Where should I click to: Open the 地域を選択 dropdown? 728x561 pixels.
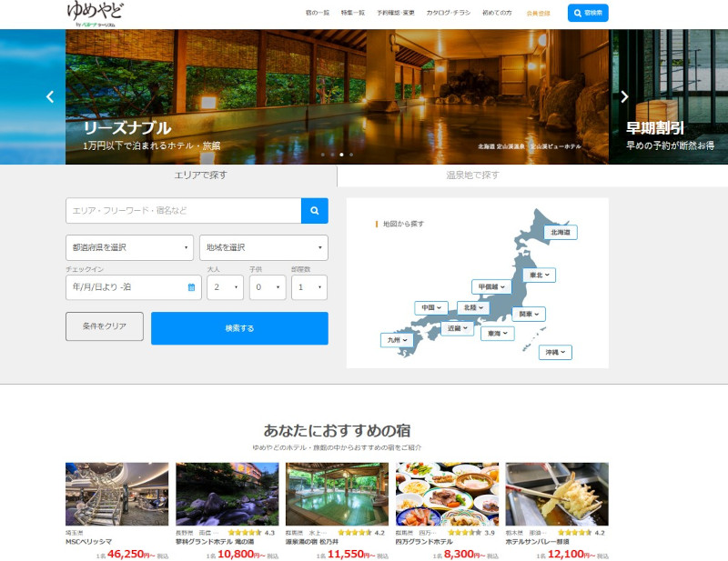click(264, 247)
